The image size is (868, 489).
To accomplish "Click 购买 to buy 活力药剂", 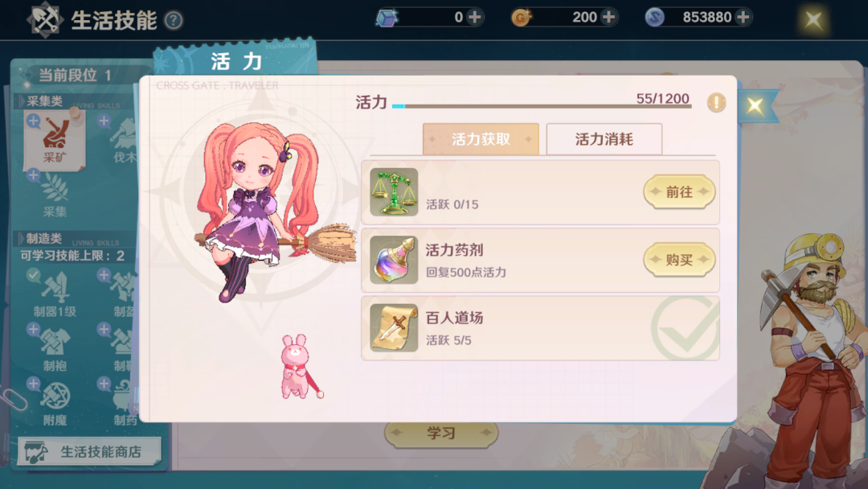I will coord(679,260).
